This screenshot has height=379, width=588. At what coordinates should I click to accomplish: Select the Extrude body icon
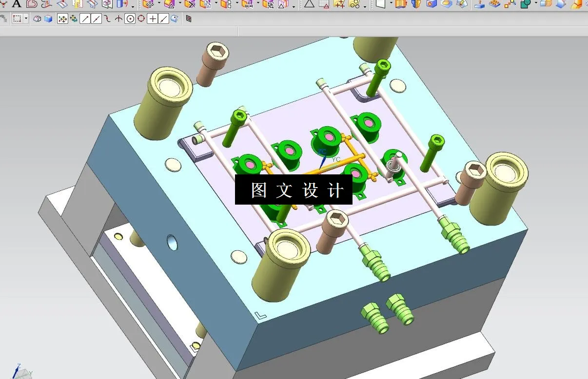point(120,5)
